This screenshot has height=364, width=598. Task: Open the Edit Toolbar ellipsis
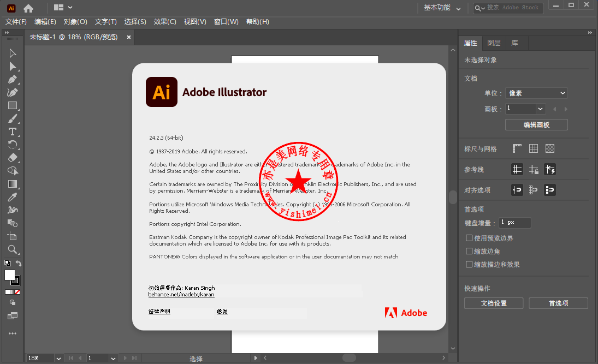pos(13,333)
